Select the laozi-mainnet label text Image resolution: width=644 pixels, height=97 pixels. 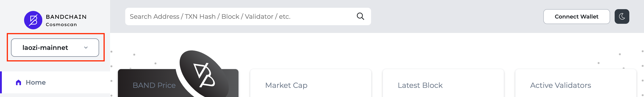[x=45, y=48]
